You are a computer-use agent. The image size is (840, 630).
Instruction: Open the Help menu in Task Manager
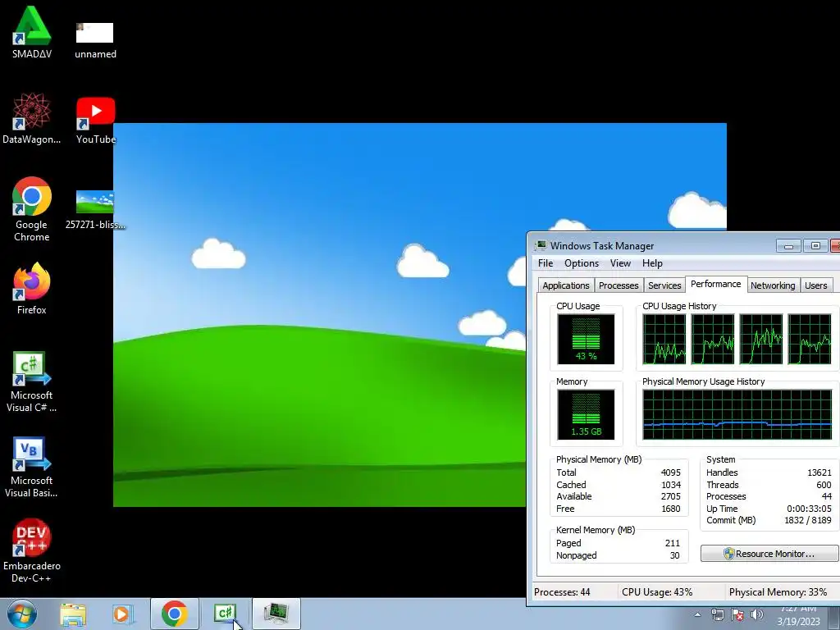pos(652,263)
